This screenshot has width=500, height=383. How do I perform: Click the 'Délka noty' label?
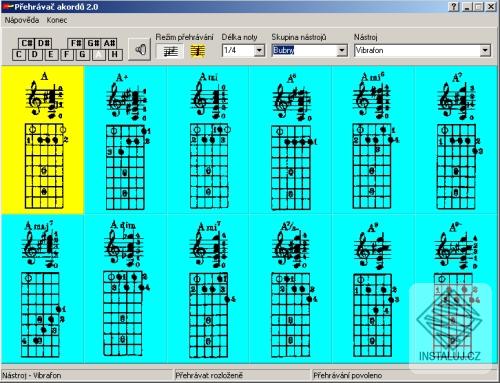click(239, 37)
